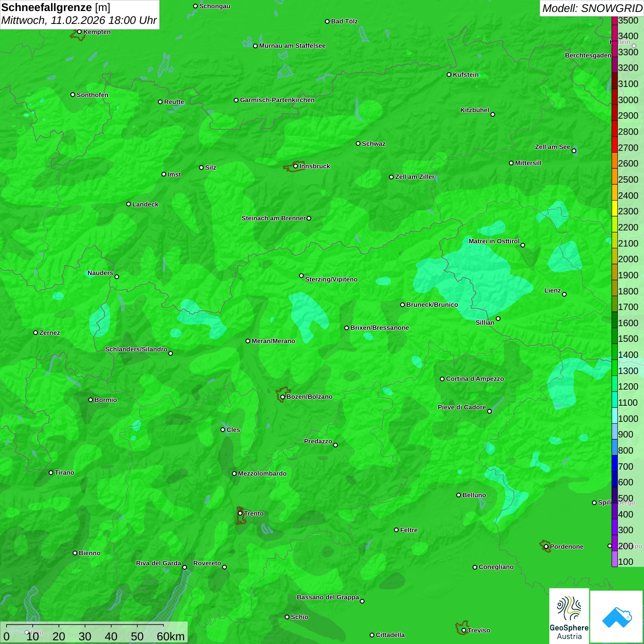Click the Predazzo label
The height and width of the screenshot is (644, 644).
[318, 441]
